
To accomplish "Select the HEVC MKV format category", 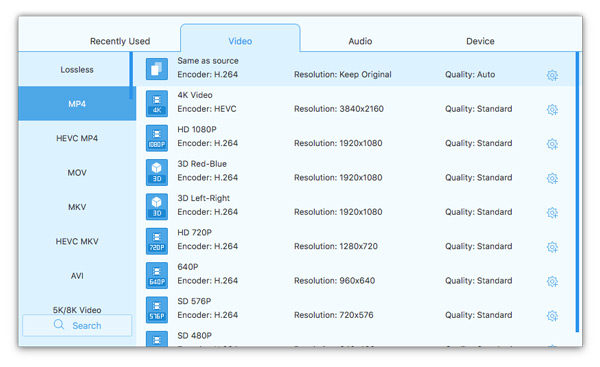I will pos(77,241).
